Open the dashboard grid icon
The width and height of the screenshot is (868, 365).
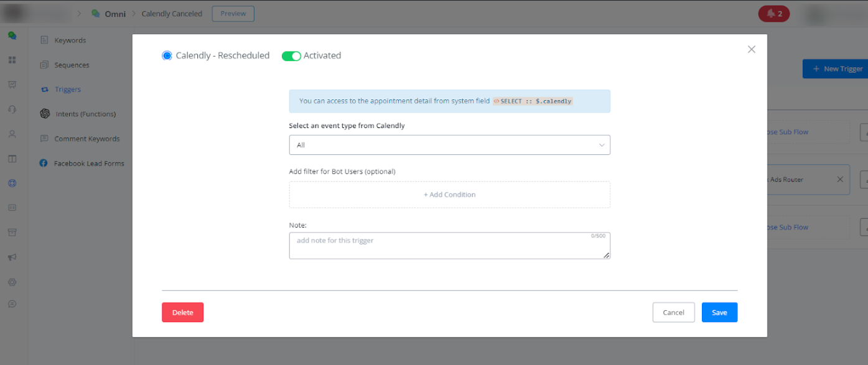(x=12, y=60)
